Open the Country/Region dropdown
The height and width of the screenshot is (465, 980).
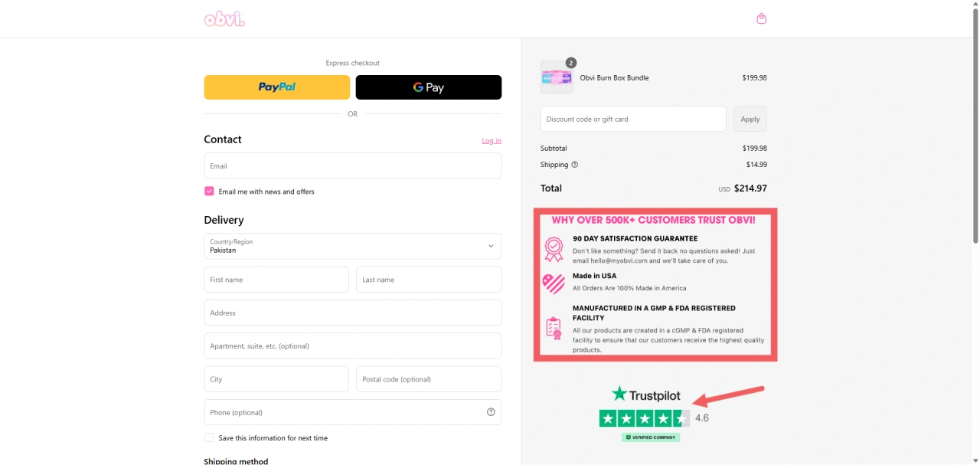point(352,246)
